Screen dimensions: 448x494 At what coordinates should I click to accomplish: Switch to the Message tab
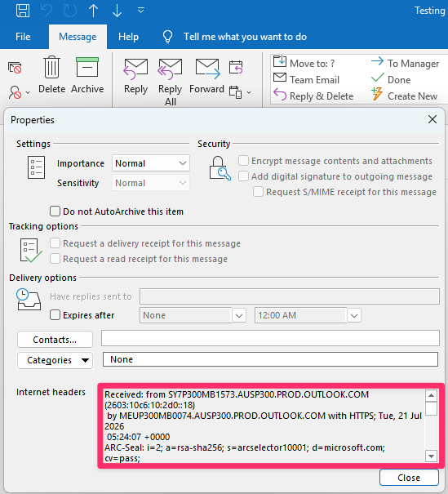coord(78,37)
